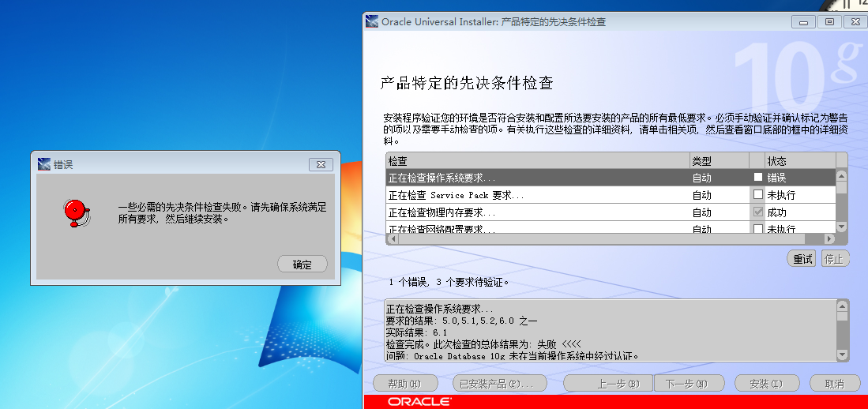Viewport: 868px width, 409px height.
Task: Click the 类型 column header
Action: tap(719, 161)
